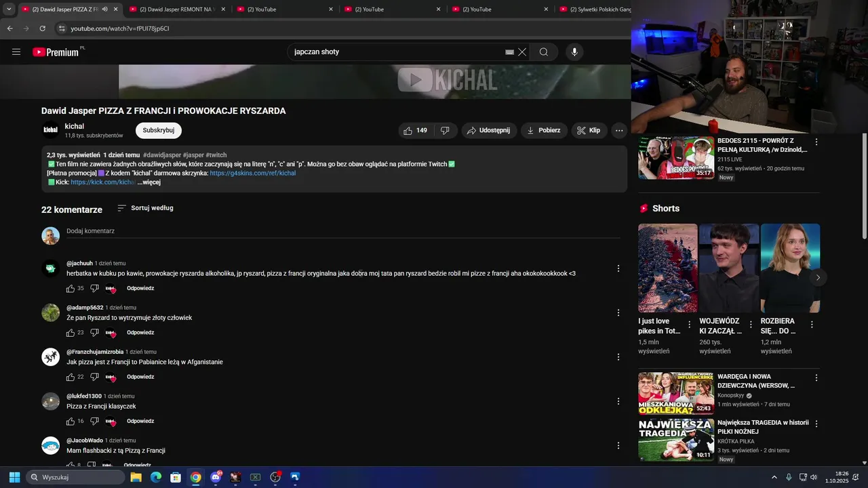
Task: Show next Shorts with right arrow
Action: click(x=818, y=277)
